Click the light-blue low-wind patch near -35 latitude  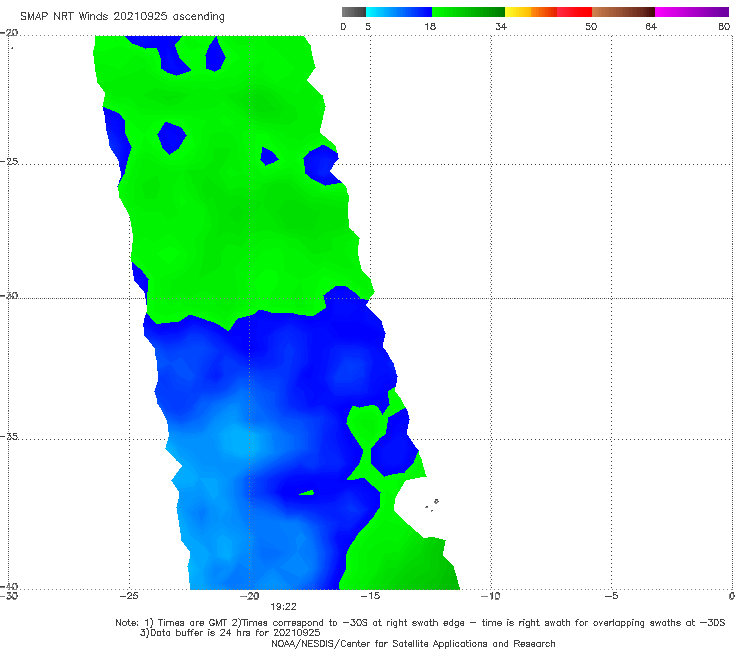(x=241, y=439)
